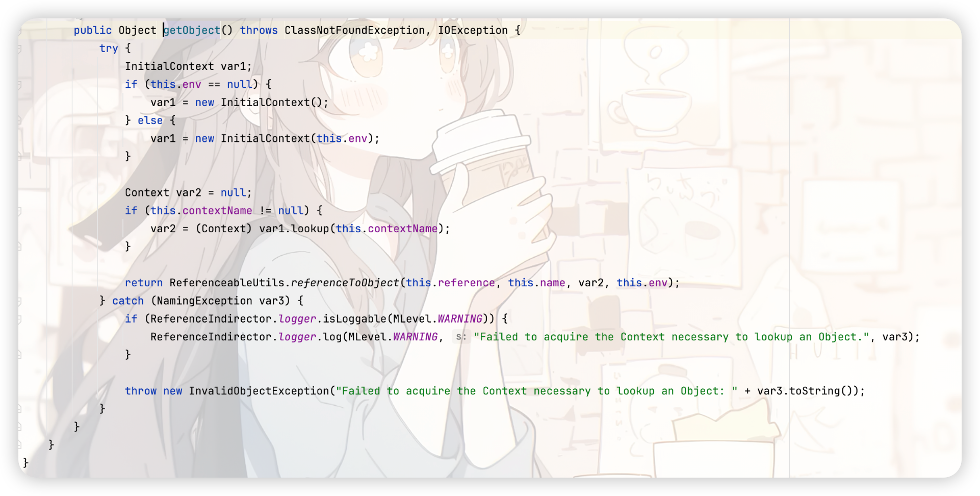The image size is (980, 496).
Task: Click the isLoggable method call
Action: (354, 319)
